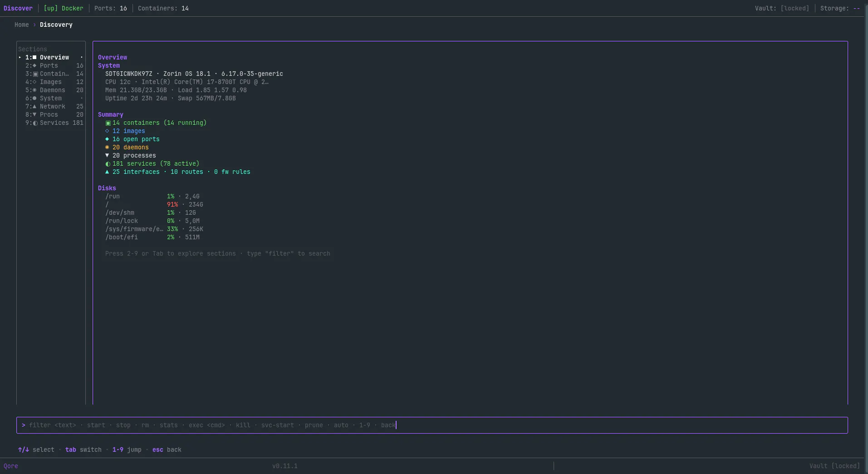Click the /boot/efi disk row
The image size is (868, 474).
[152, 237]
